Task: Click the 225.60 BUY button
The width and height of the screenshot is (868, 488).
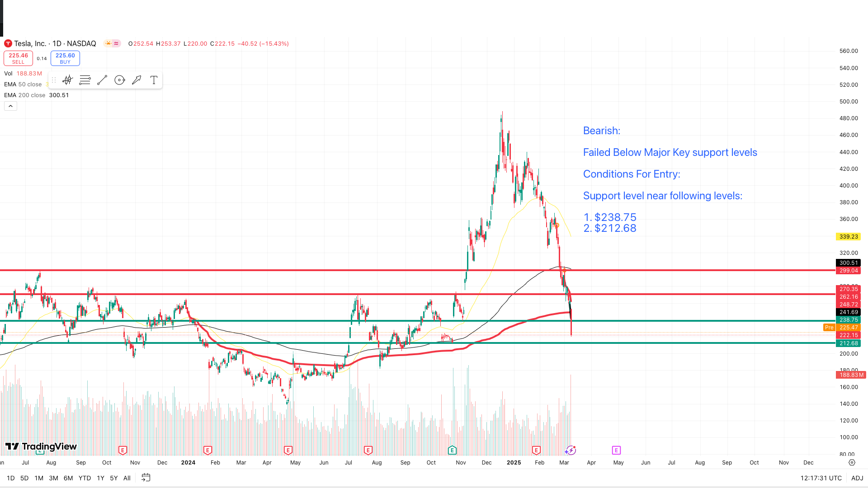Action: (65, 58)
